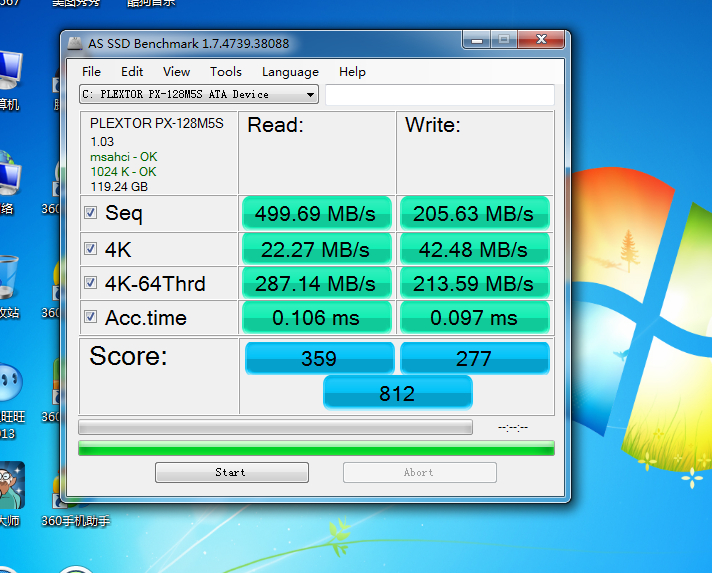This screenshot has width=712, height=573.
Task: Select the 4K-64Thrd read result 287.14 MB/s
Action: pos(316,283)
